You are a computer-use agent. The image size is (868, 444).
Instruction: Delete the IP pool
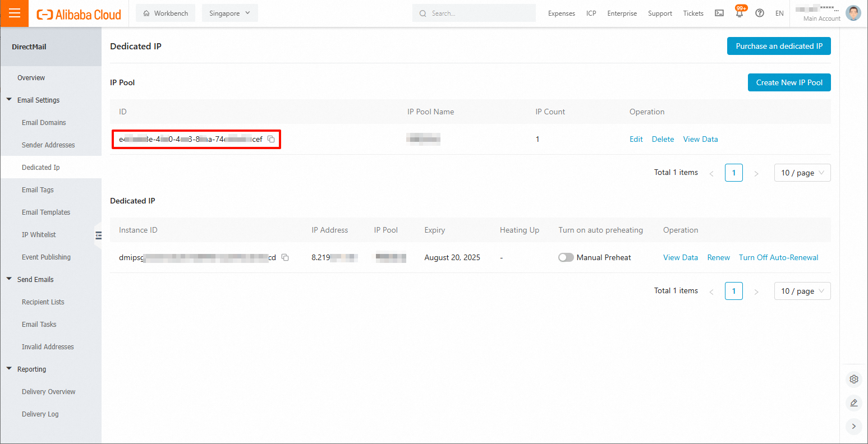click(663, 139)
